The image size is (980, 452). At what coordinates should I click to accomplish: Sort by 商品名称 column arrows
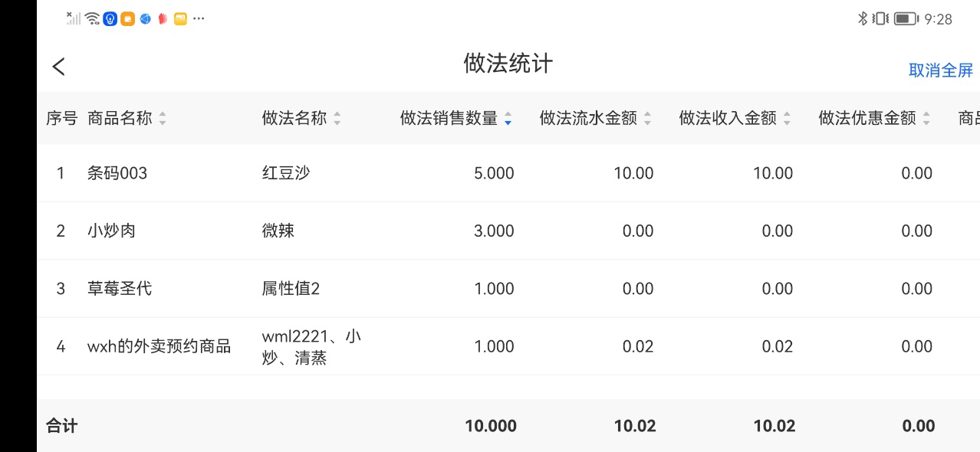coord(162,119)
